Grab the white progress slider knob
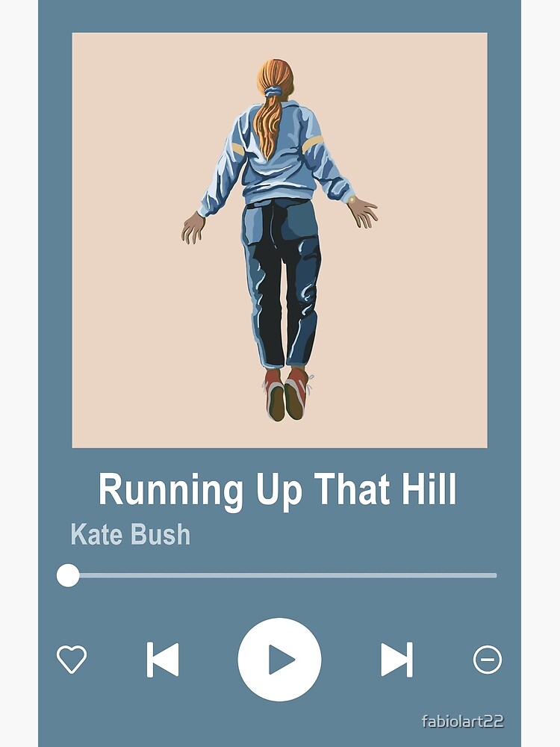This screenshot has height=747, width=560. (68, 575)
